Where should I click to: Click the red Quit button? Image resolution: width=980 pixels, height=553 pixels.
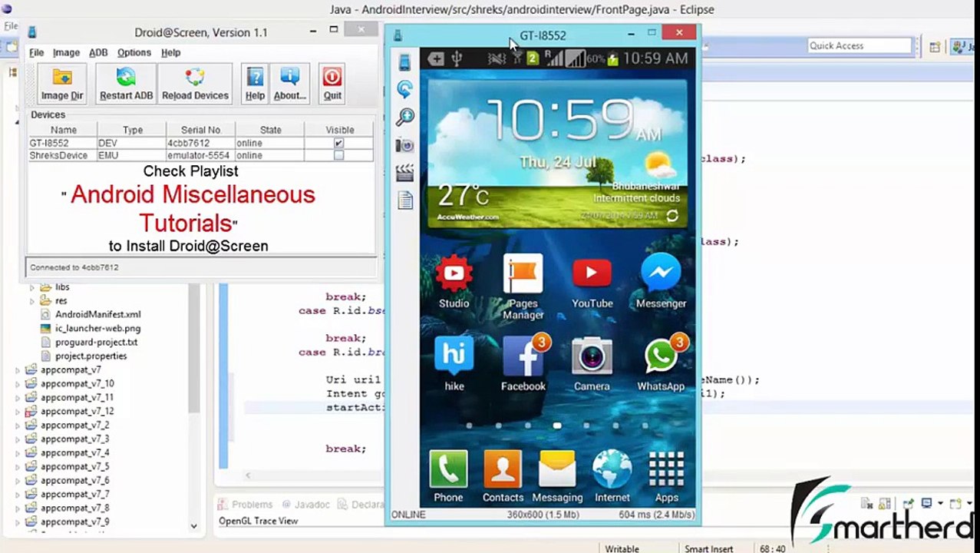[332, 84]
